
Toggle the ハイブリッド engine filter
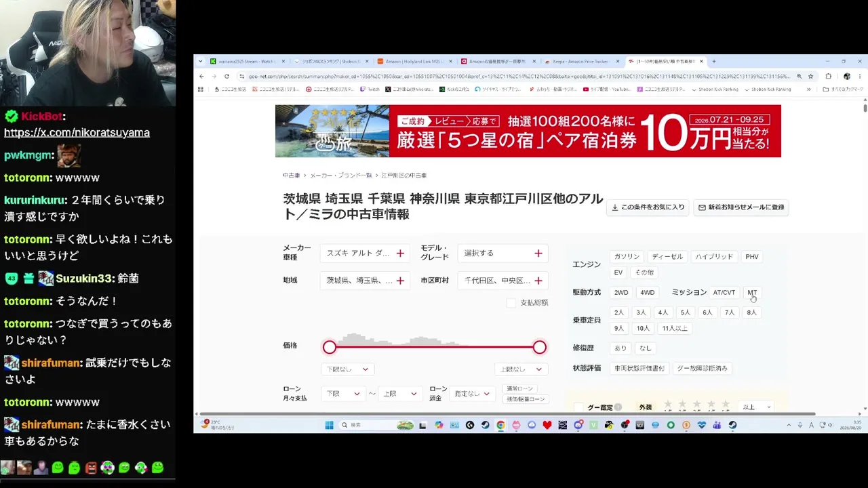pos(714,257)
